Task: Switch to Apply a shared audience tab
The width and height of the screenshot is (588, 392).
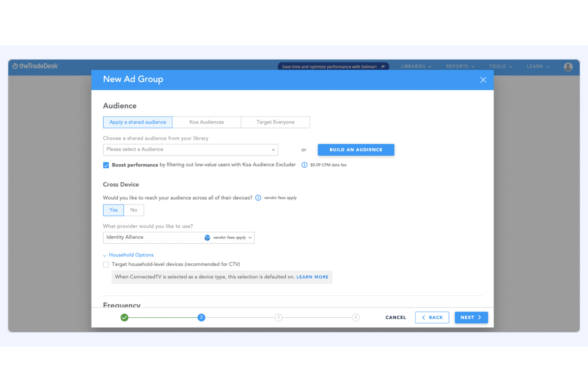Action: (138, 122)
